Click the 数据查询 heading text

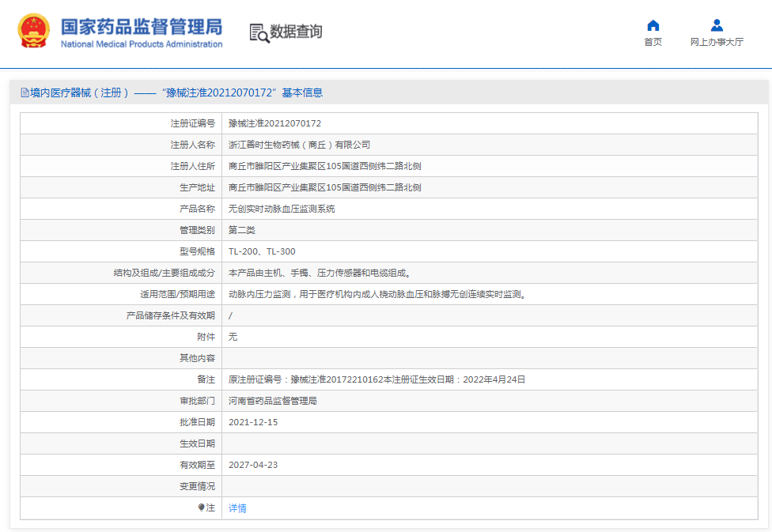[297, 32]
